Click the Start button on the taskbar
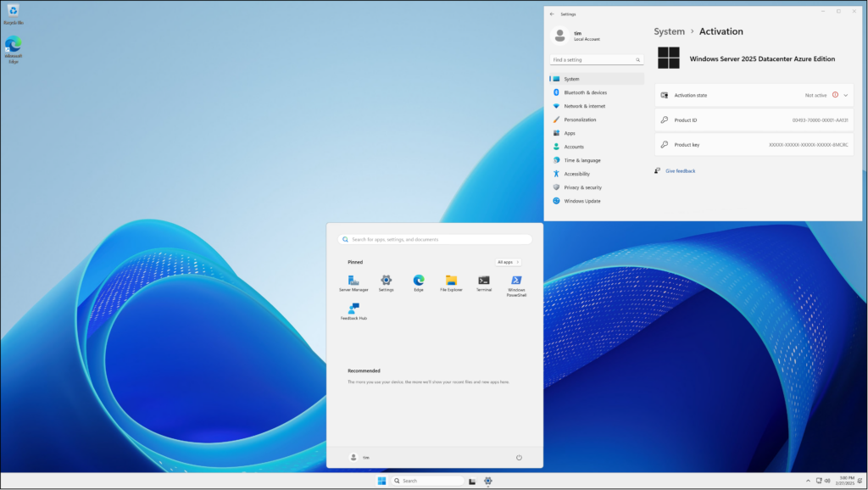 point(381,481)
